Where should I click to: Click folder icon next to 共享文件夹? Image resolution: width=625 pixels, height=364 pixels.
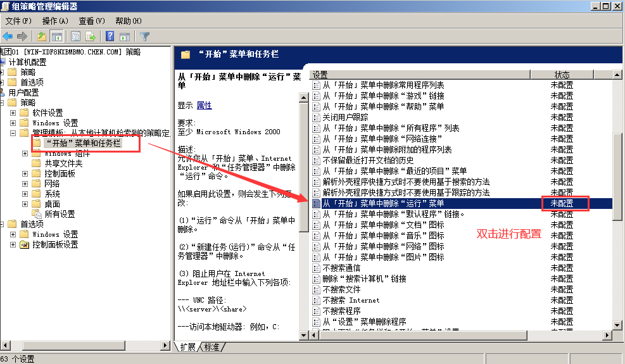coord(37,163)
